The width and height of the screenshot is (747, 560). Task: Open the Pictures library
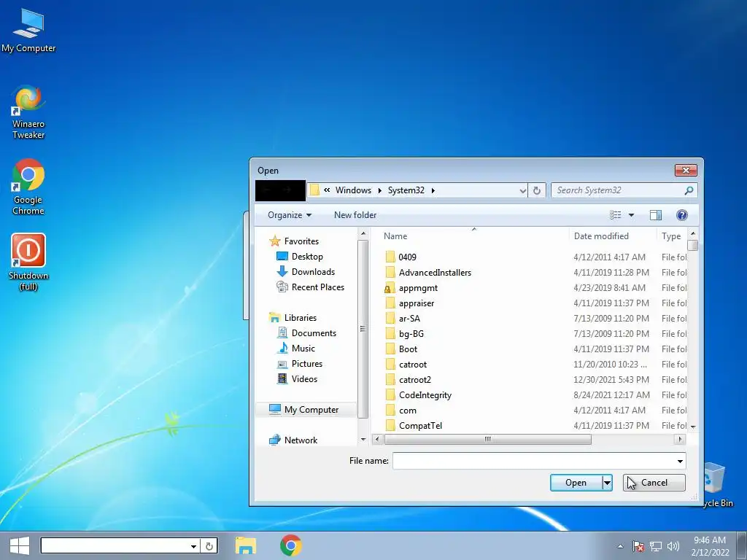(x=300, y=364)
